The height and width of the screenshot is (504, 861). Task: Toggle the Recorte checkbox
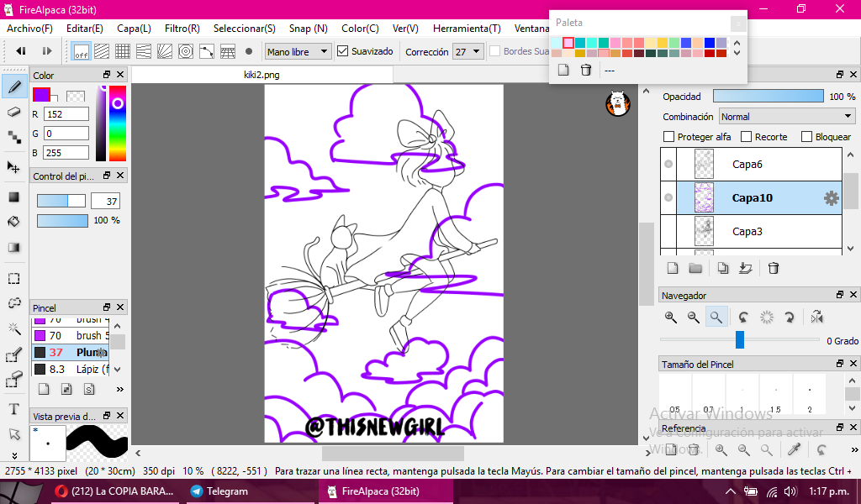pos(747,137)
